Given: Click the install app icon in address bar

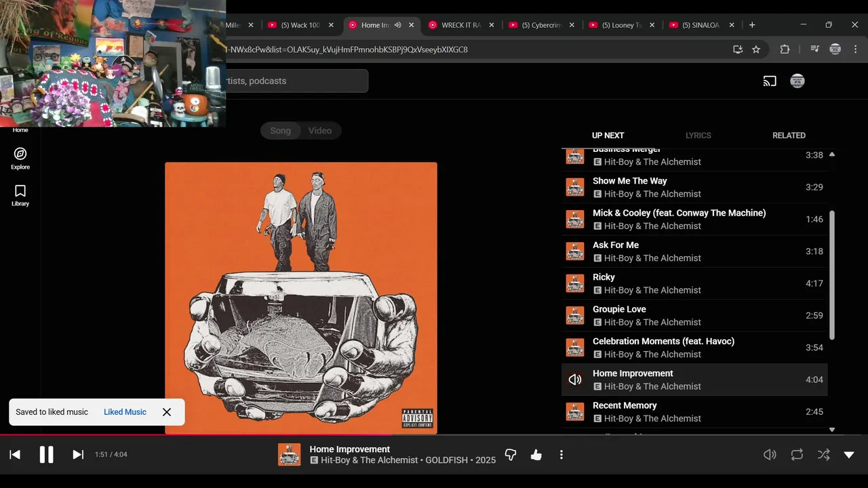Looking at the screenshot, I should click(738, 49).
